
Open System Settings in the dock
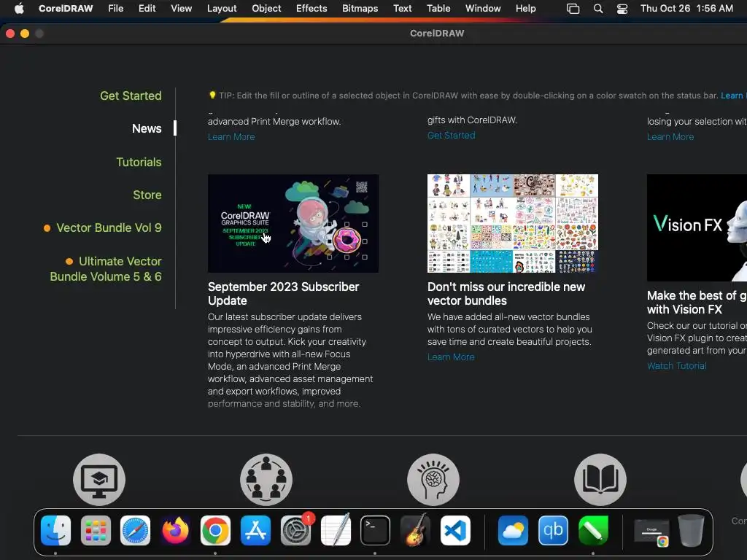point(295,531)
